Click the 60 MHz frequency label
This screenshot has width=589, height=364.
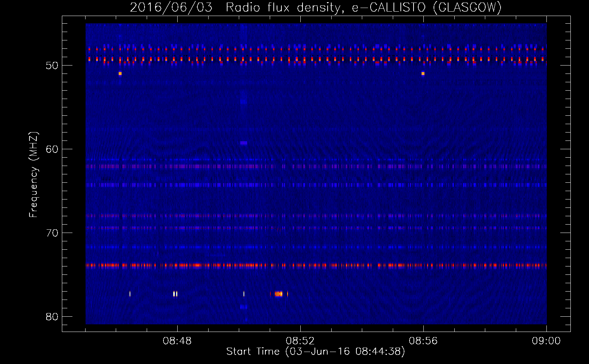point(52,149)
